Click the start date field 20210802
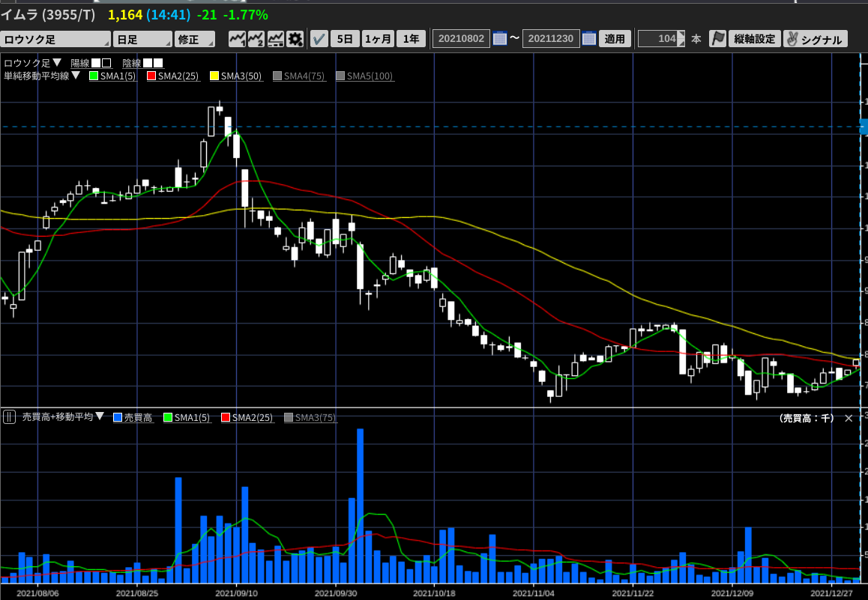 point(461,39)
